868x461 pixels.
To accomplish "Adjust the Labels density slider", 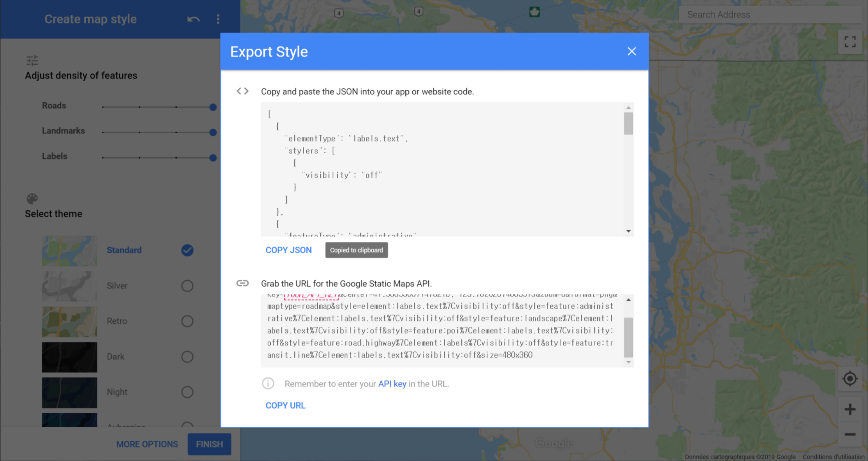I will coord(159,157).
